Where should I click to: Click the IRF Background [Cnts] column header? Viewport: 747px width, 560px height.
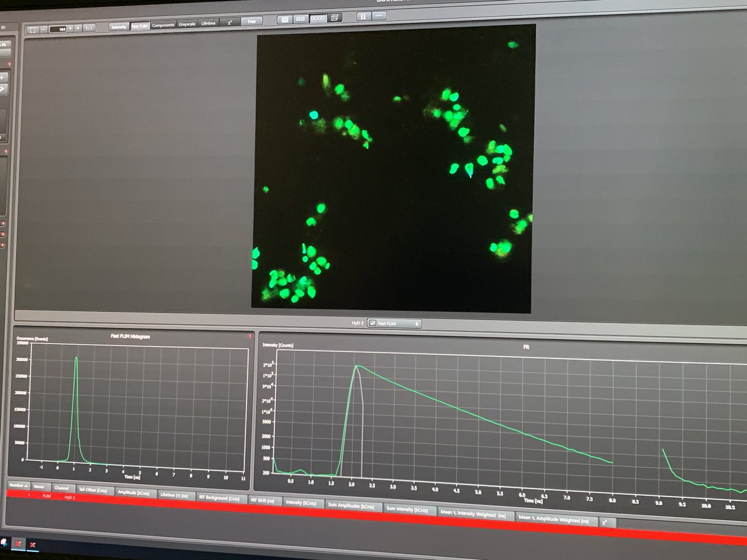222,498
